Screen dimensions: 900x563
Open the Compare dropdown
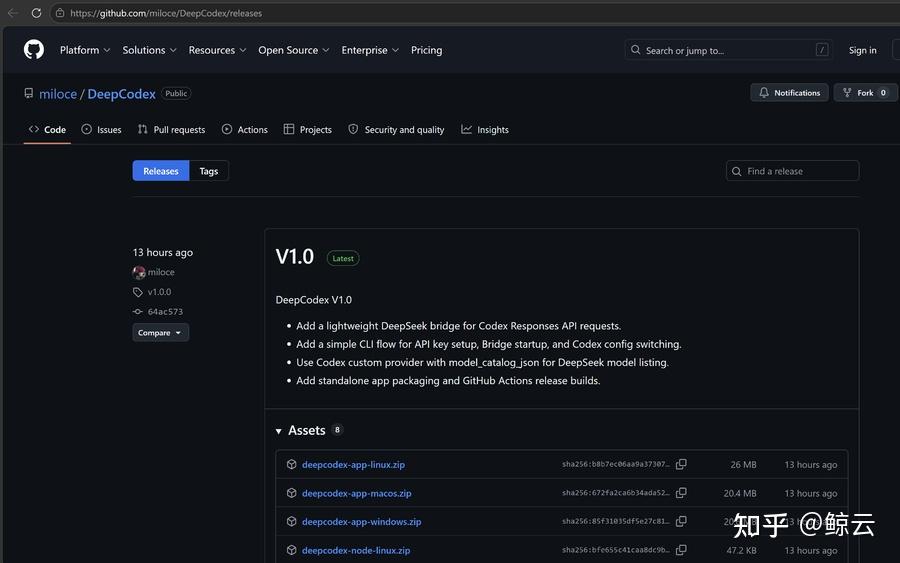[161, 332]
